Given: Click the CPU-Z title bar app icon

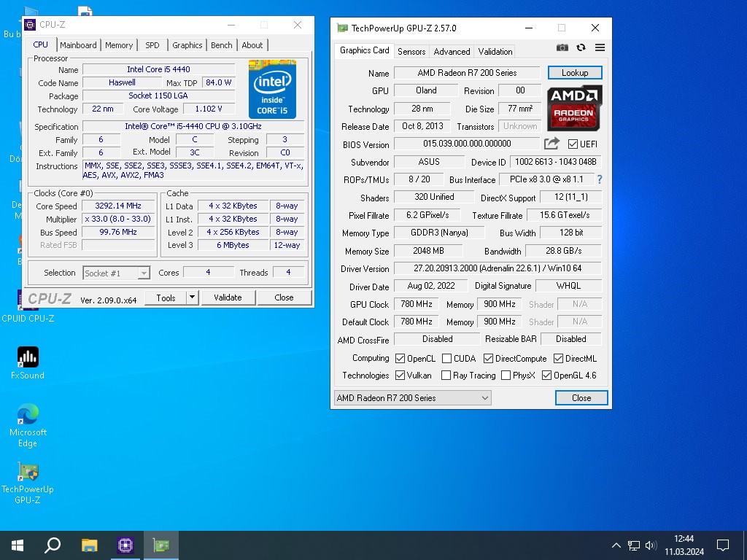Looking at the screenshot, I should click(x=30, y=25).
